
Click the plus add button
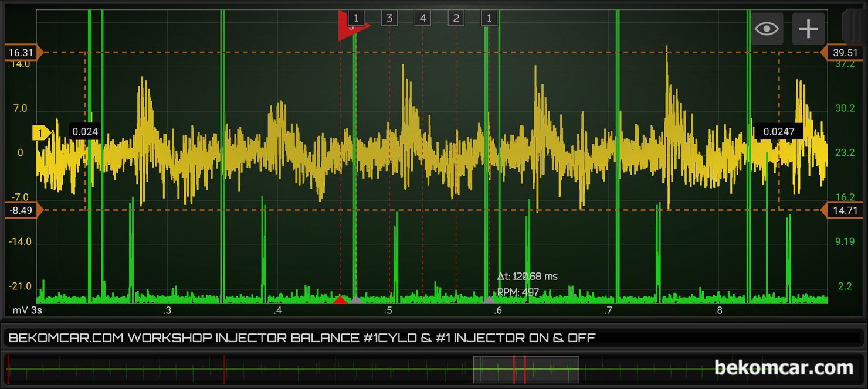[808, 29]
